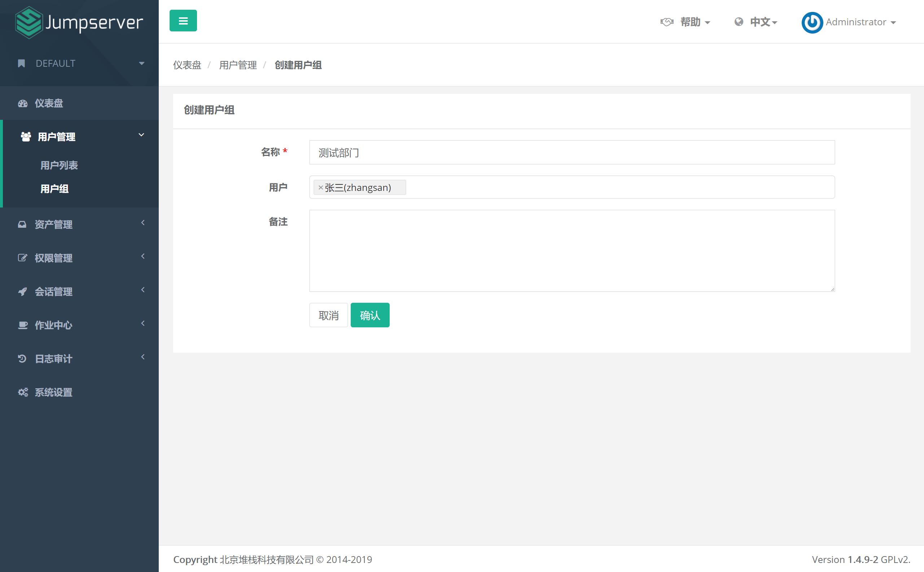Expand the 作业中心 chevron

[x=143, y=323]
